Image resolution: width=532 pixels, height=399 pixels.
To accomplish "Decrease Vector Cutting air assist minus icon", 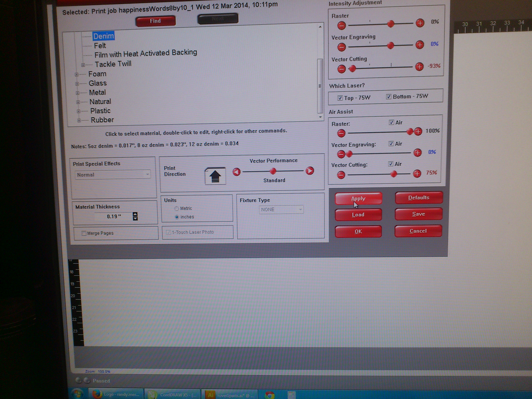I will tap(341, 175).
